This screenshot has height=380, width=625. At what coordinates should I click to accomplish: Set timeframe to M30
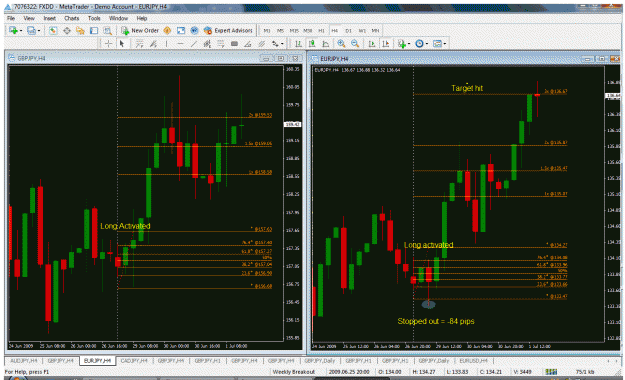pyautogui.click(x=308, y=31)
